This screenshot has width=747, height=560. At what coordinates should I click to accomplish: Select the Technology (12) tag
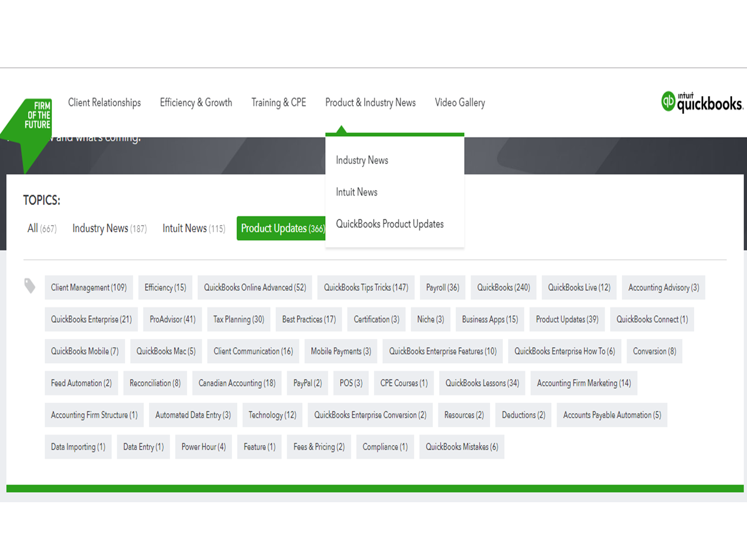tap(272, 415)
